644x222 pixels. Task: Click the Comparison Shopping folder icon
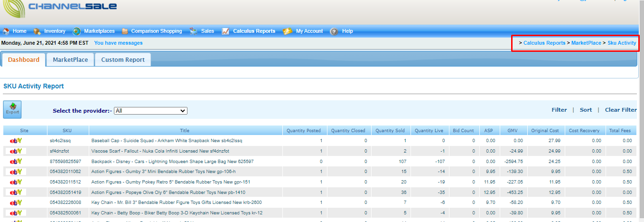[125, 31]
